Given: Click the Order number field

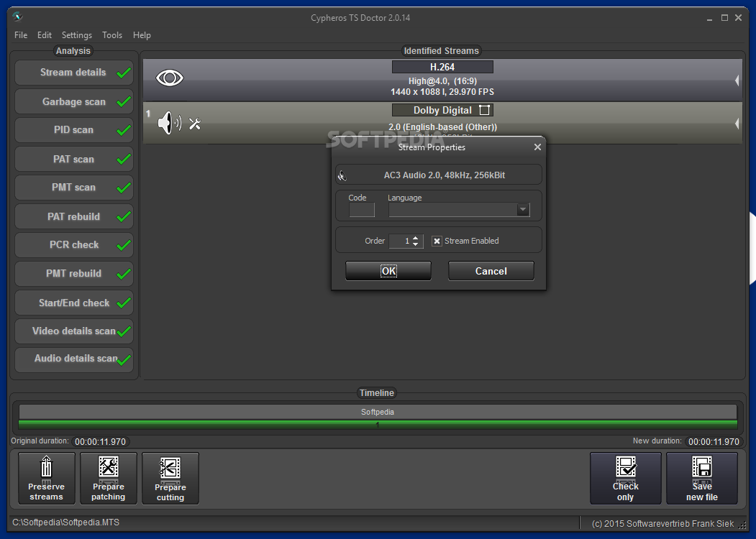Looking at the screenshot, I should point(401,241).
